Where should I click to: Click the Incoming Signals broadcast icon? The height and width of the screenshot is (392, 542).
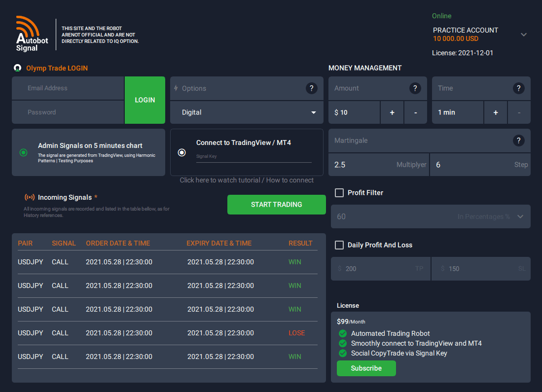tap(30, 197)
